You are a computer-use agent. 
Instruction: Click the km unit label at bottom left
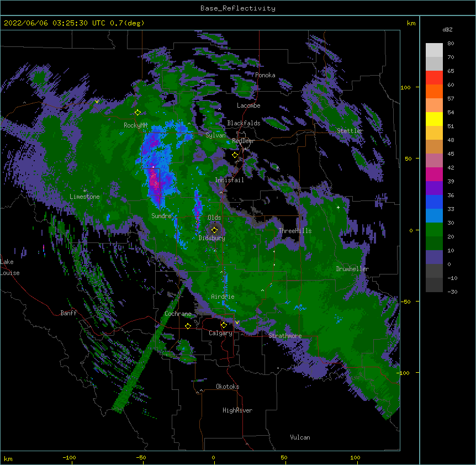coord(8,458)
